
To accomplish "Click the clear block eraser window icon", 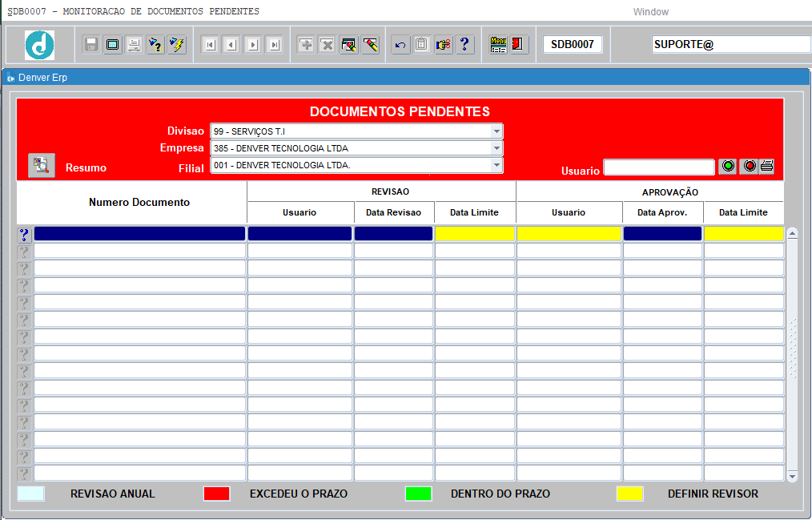I will point(349,45).
